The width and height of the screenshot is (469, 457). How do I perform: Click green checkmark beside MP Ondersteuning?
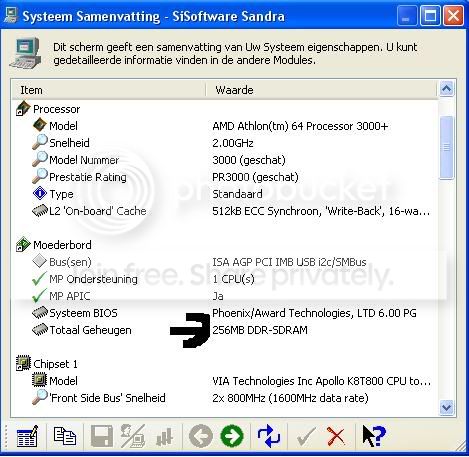click(x=39, y=278)
